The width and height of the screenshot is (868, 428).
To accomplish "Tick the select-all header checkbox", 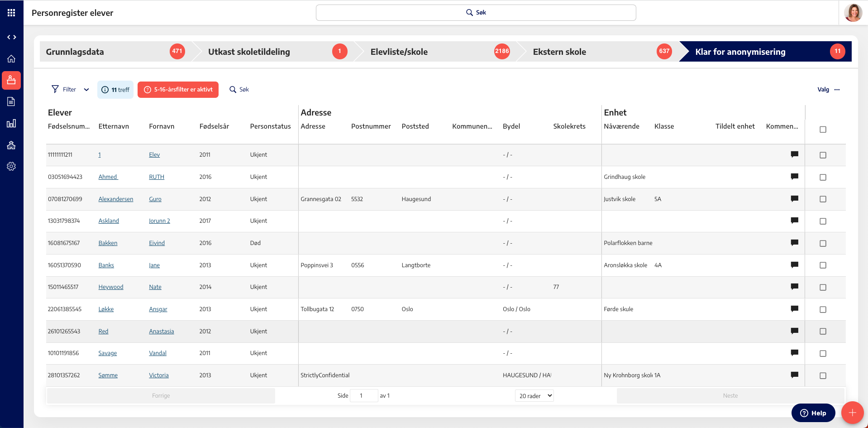I will pos(823,130).
